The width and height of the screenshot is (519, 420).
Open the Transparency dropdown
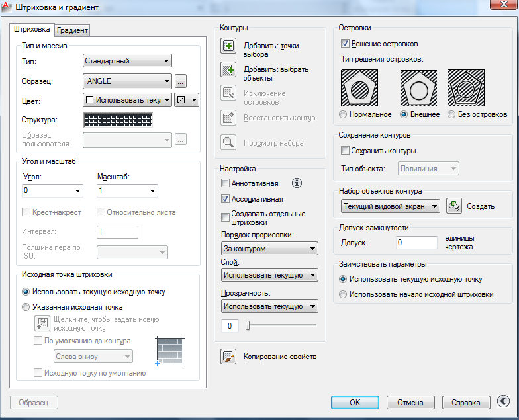(x=269, y=306)
